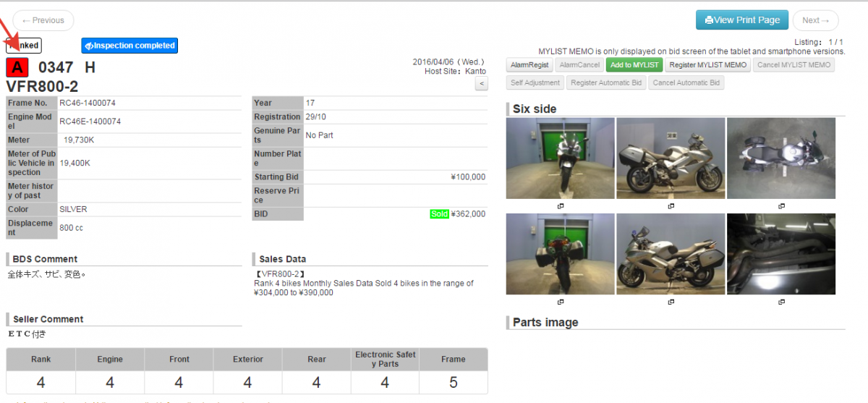868x403 pixels.
Task: Click the starting bid ¥100,000
Action: click(x=468, y=177)
